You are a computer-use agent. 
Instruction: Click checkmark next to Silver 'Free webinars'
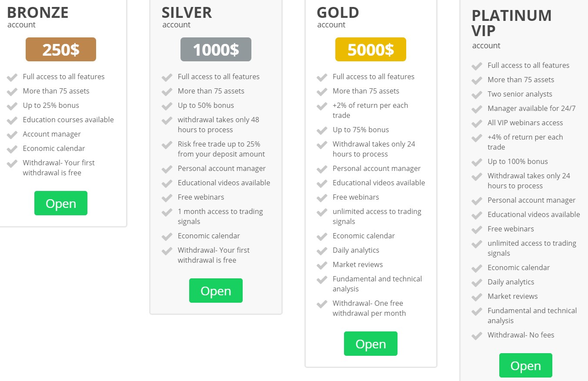(167, 198)
